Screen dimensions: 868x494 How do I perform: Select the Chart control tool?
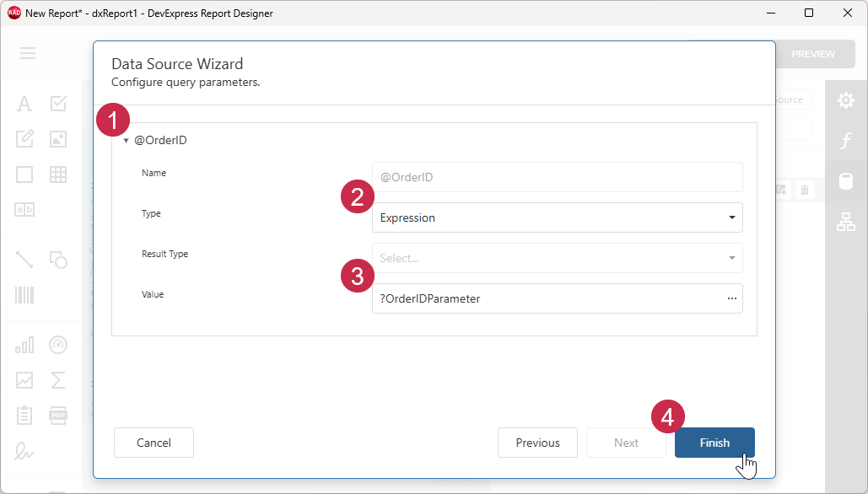[x=24, y=345]
